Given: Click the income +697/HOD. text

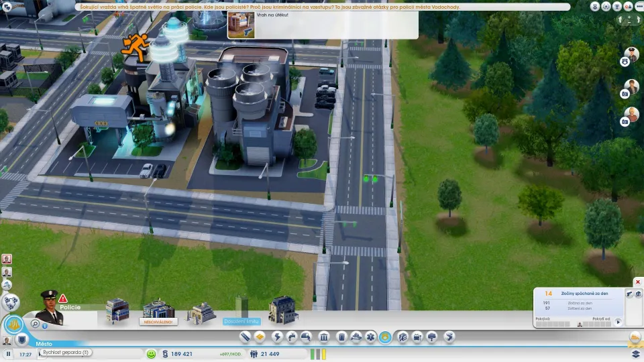Looking at the screenshot, I should pos(230,354).
